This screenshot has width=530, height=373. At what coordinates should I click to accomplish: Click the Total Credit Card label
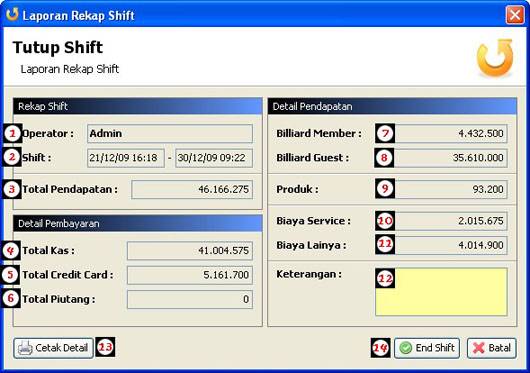[68, 275]
